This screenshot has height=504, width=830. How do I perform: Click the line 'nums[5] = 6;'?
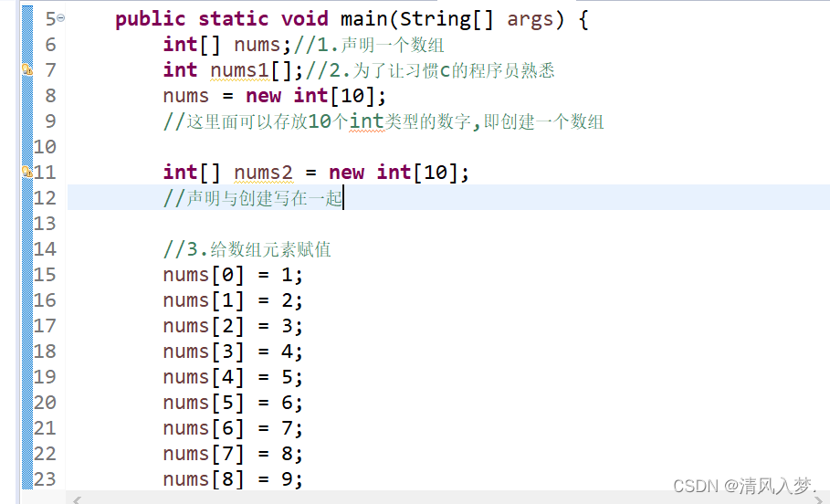point(233,403)
